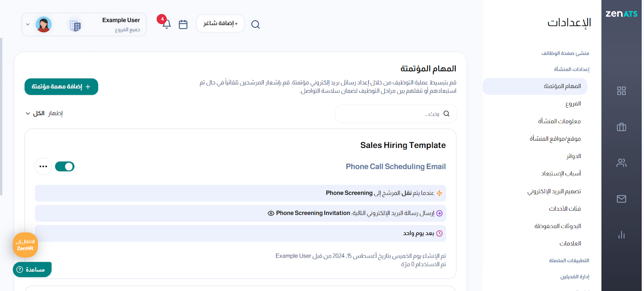The width and height of the screenshot is (644, 291).
Task: Open notifications bell with 4 badge
Action: coord(166,24)
